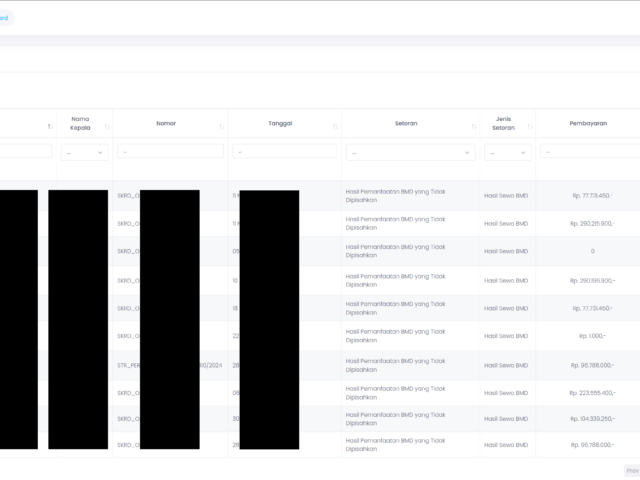Select payment value Rp. 290.215.900,-

click(x=592, y=224)
